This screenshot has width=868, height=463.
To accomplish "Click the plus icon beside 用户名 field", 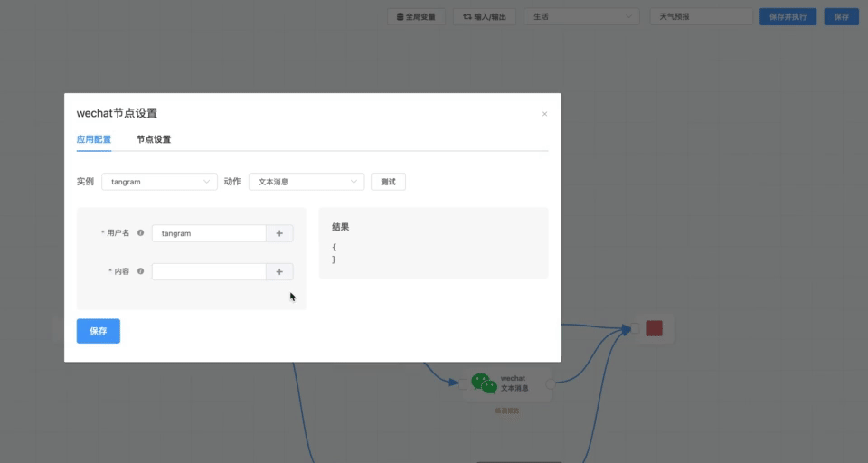I will click(279, 233).
